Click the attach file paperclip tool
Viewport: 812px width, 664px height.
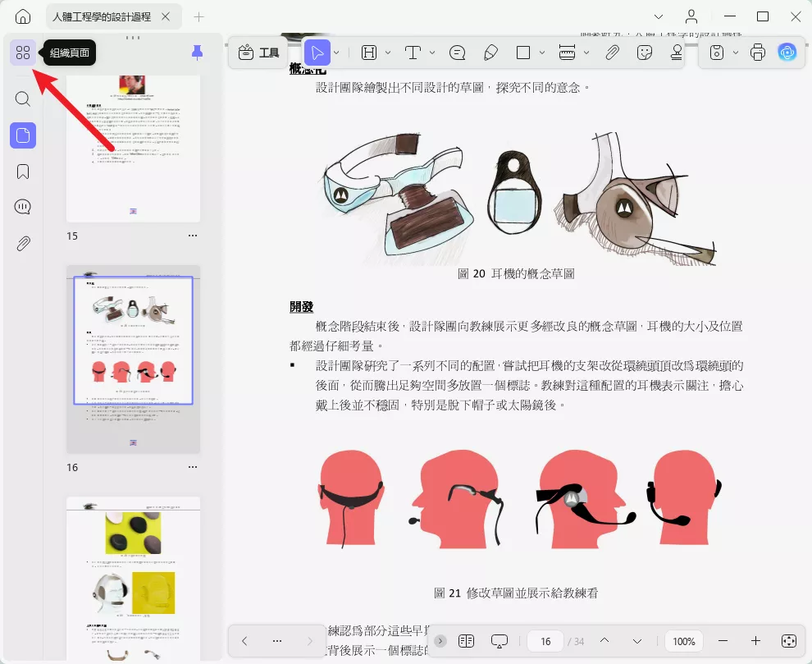(x=612, y=53)
